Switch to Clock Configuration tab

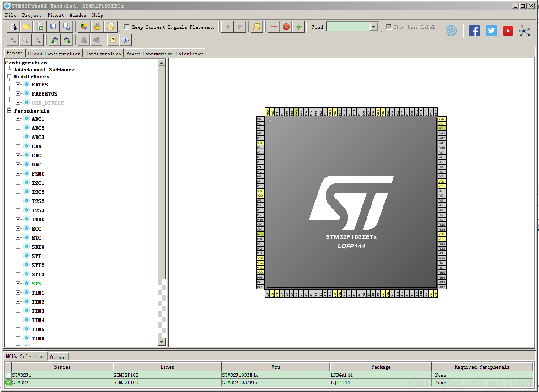54,54
